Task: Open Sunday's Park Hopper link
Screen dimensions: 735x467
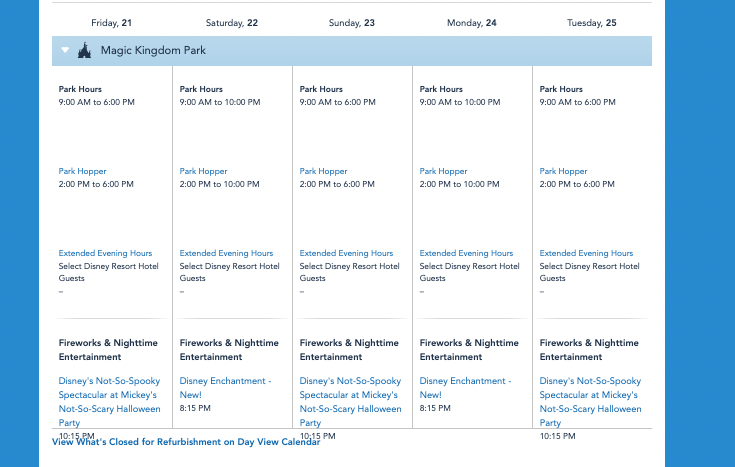Action: 323,171
